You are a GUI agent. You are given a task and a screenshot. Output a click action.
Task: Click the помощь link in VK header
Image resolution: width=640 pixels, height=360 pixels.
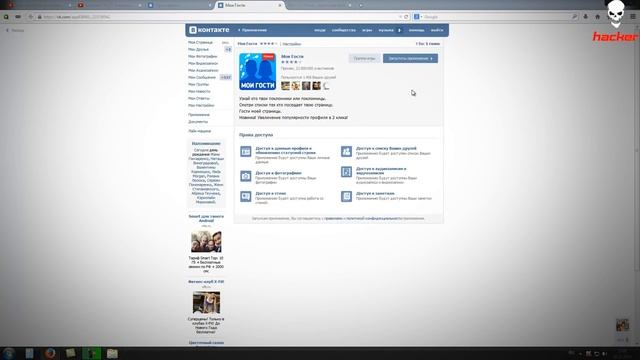(x=416, y=30)
